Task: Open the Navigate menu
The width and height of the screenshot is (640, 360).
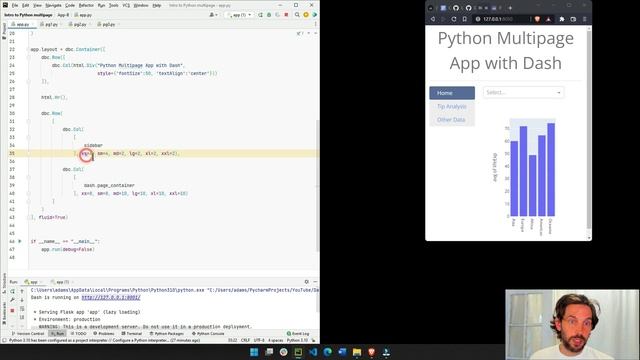Action: (x=53, y=5)
